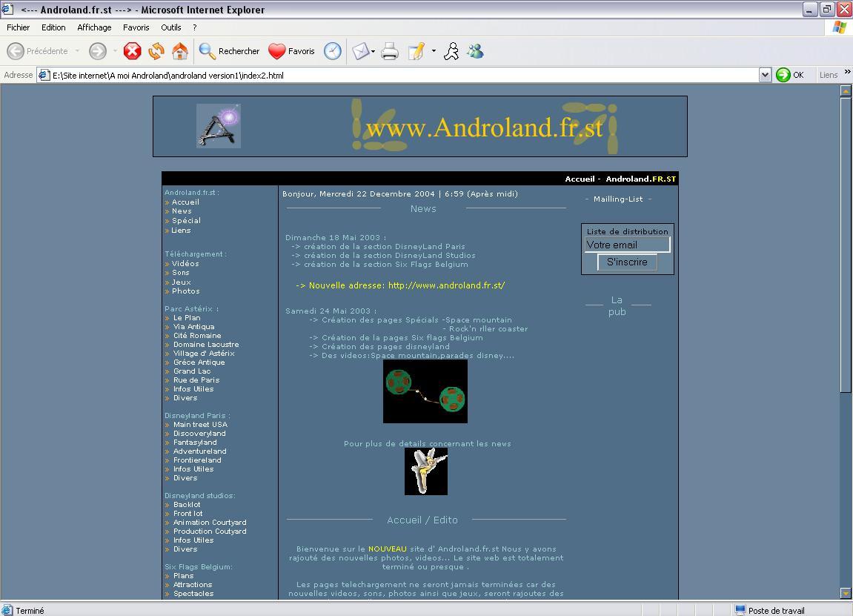
Task: Expand the Mail icon dropdown arrow
Action: click(374, 51)
